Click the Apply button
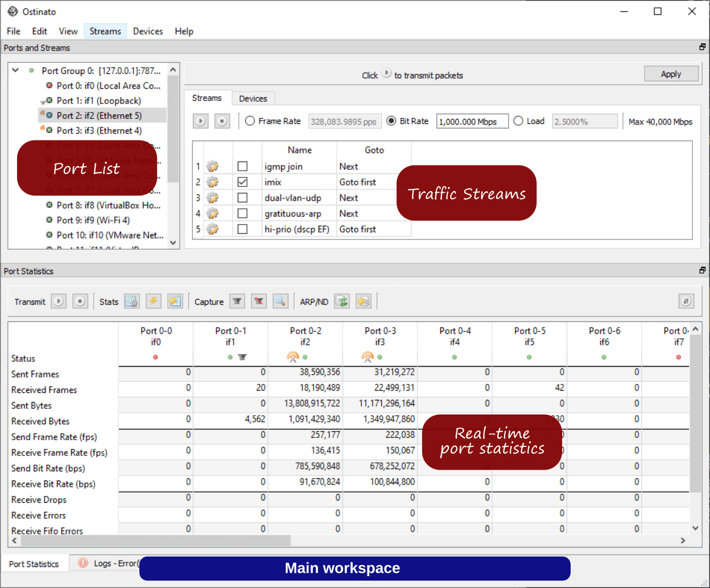Viewport: 710px width, 588px height. click(671, 74)
